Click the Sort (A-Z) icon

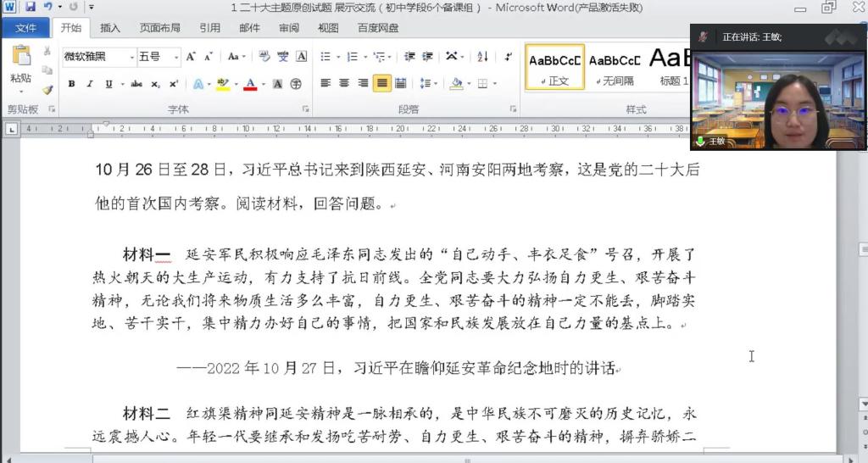(x=482, y=57)
